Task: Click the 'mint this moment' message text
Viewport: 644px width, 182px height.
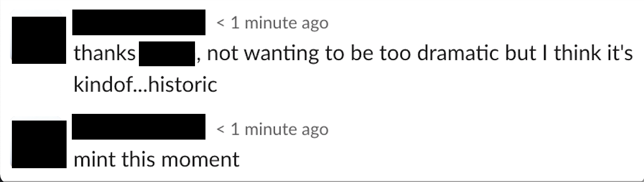Action: click(156, 159)
